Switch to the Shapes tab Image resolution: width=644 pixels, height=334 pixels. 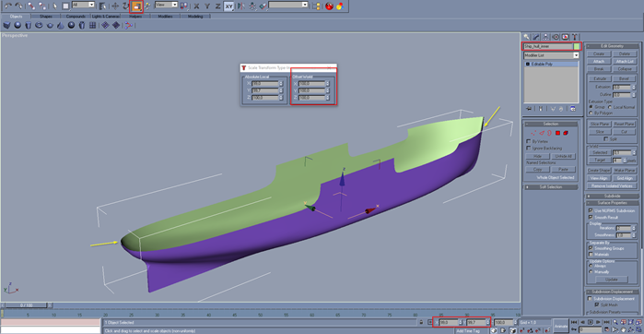[x=45, y=17]
